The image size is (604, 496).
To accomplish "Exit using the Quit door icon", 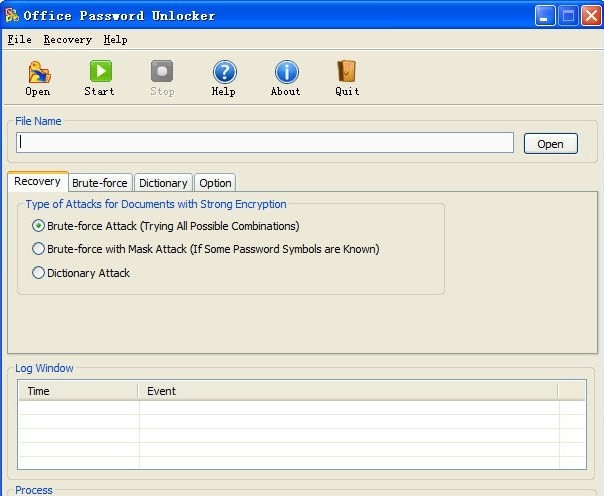I will [x=347, y=71].
